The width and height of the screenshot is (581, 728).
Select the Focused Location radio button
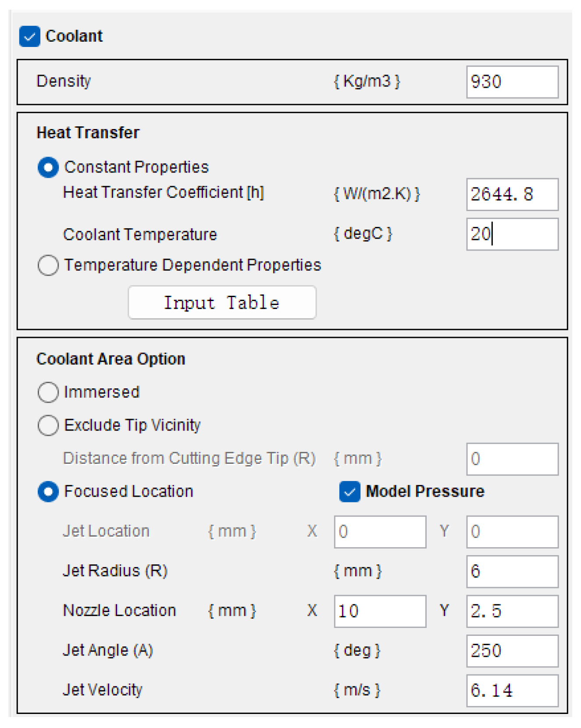click(48, 491)
